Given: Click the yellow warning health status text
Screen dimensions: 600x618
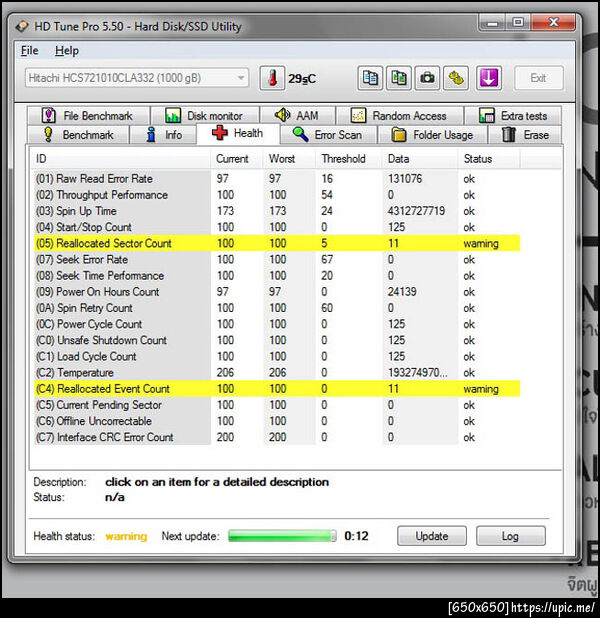Looking at the screenshot, I should point(126,536).
